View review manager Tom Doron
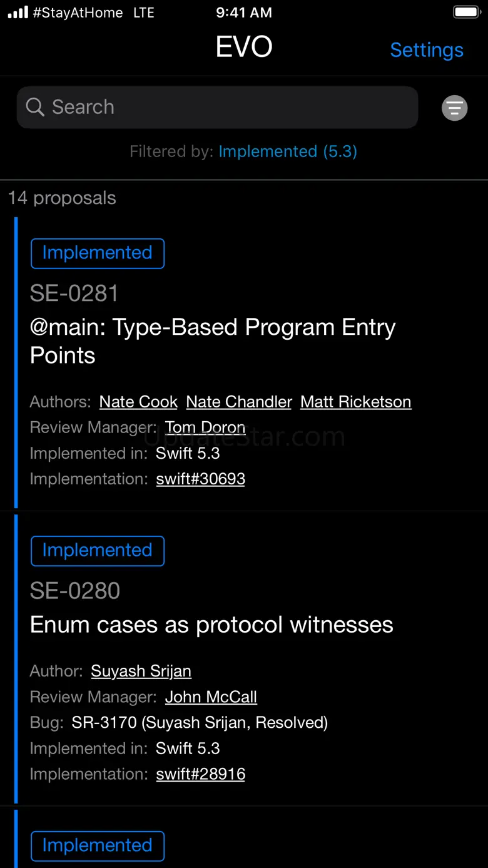 205,428
